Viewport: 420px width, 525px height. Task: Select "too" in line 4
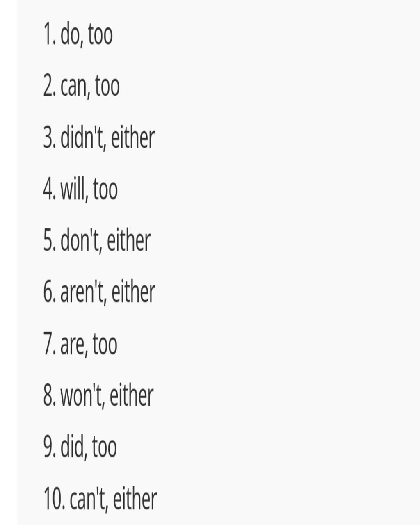click(105, 190)
